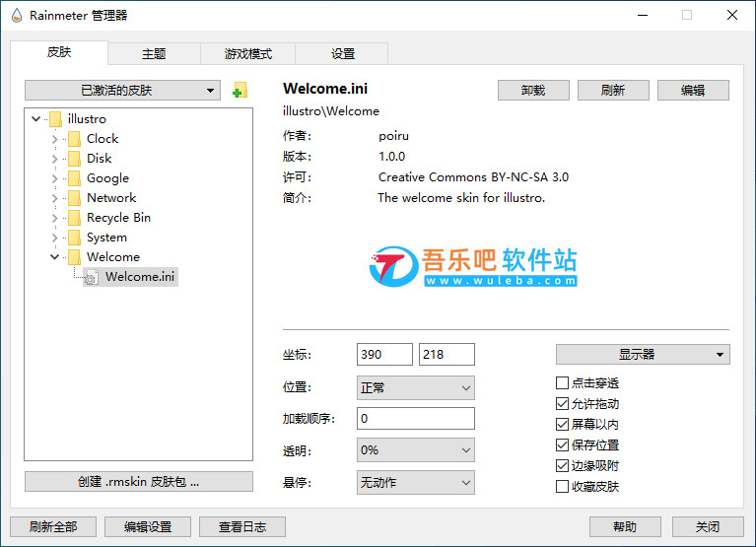
Task: Click the 卸载 button
Action: (533, 90)
